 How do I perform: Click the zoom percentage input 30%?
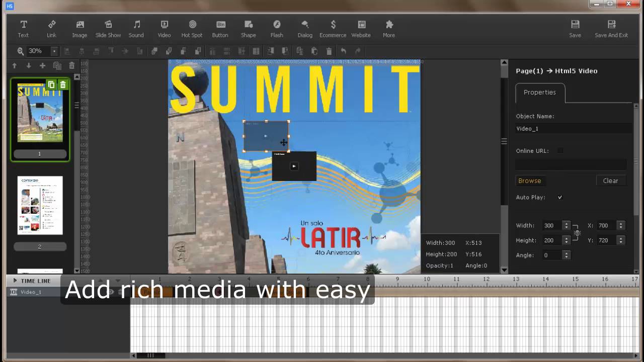click(x=38, y=51)
